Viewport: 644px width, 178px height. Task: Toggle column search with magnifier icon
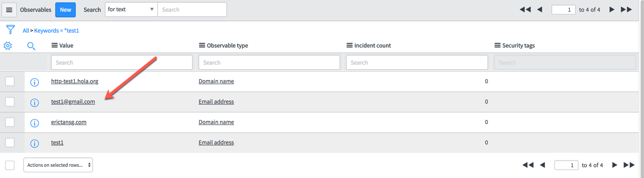(31, 46)
